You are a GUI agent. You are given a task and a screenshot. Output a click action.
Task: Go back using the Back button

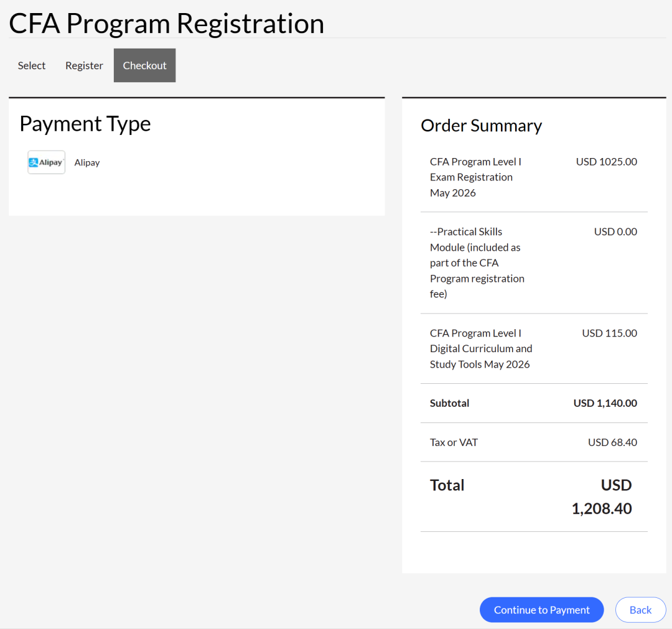pyautogui.click(x=640, y=610)
